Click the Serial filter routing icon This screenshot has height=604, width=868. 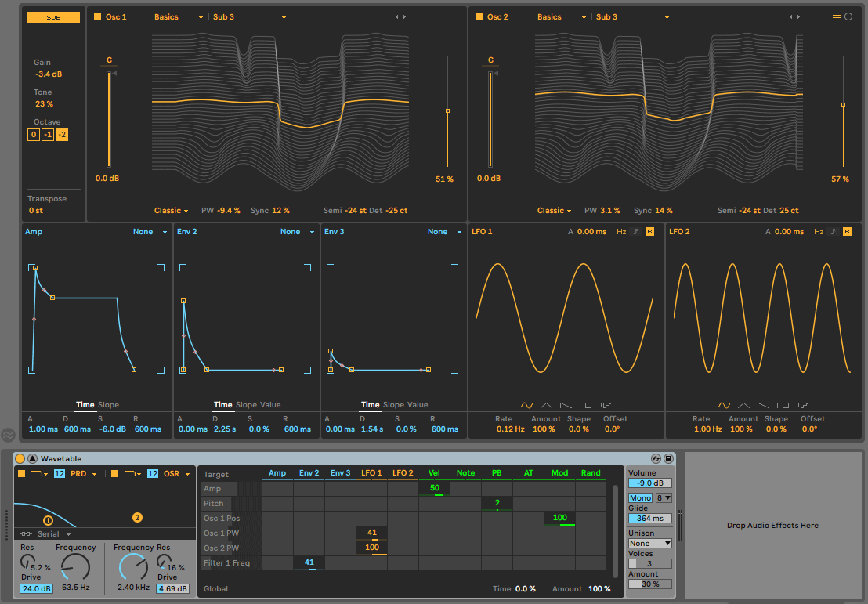[x=26, y=533]
